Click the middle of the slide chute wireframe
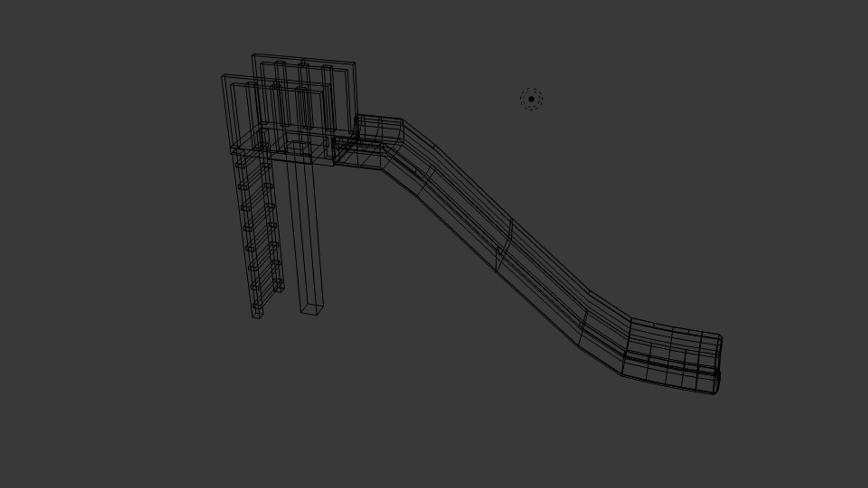The image size is (868, 488). (506, 235)
